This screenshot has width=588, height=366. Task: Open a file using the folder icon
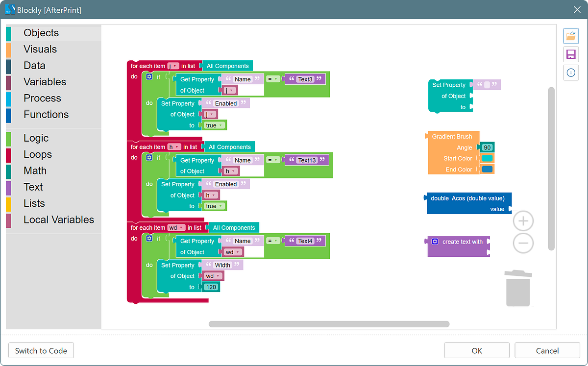[571, 36]
